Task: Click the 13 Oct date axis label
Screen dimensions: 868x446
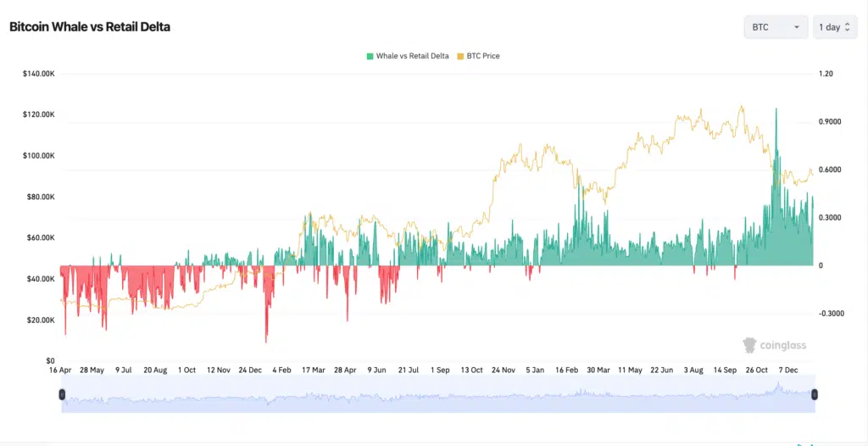Action: 471,371
